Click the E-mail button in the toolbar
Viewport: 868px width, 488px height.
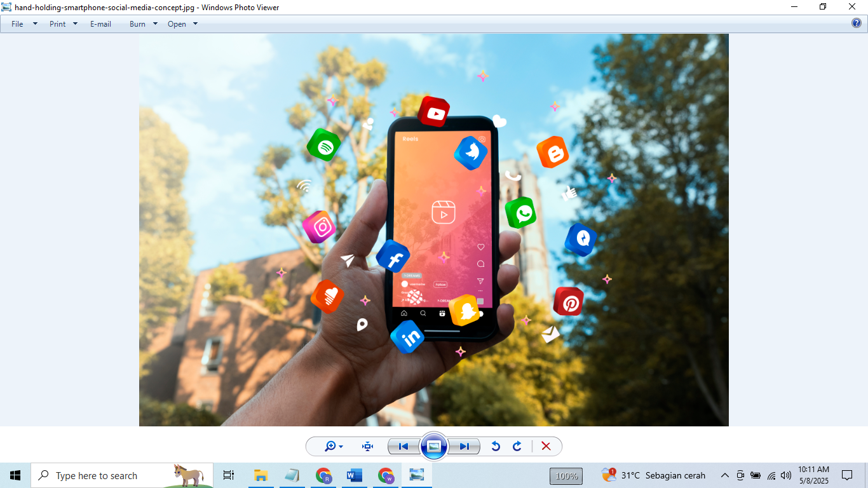pyautogui.click(x=100, y=24)
